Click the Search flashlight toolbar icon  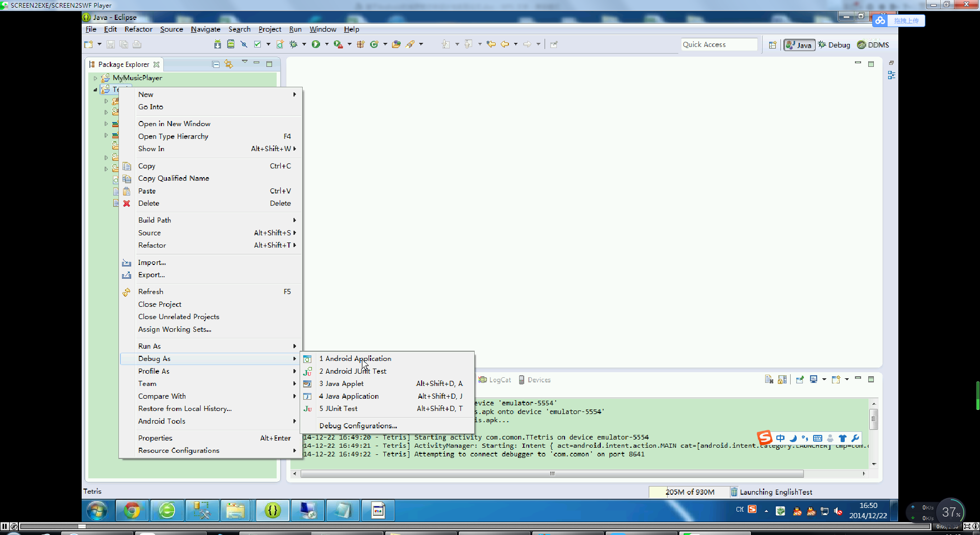pos(410,44)
